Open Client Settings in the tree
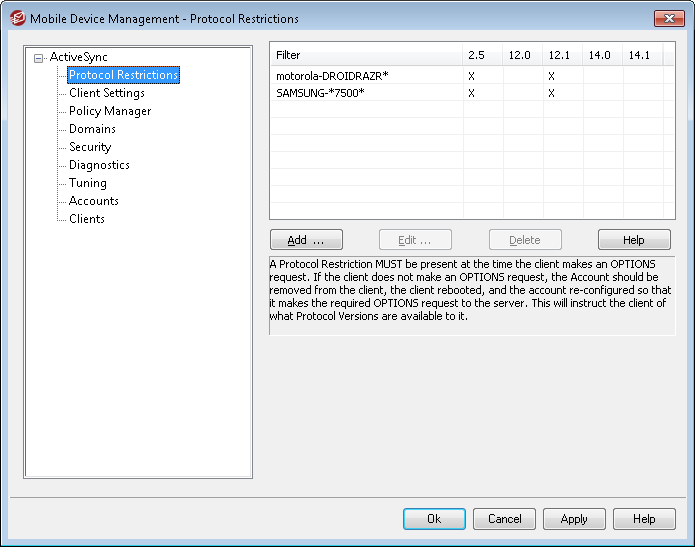Screen dimensions: 695x547 point(106,93)
